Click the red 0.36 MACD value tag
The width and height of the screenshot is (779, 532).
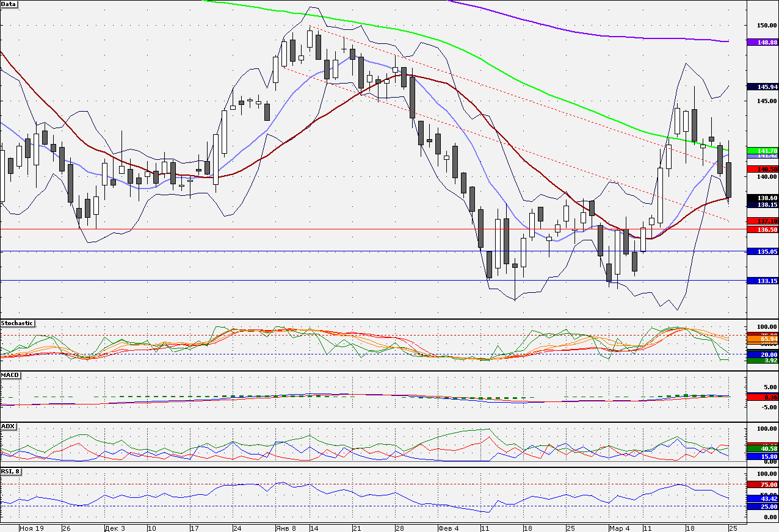pos(763,397)
